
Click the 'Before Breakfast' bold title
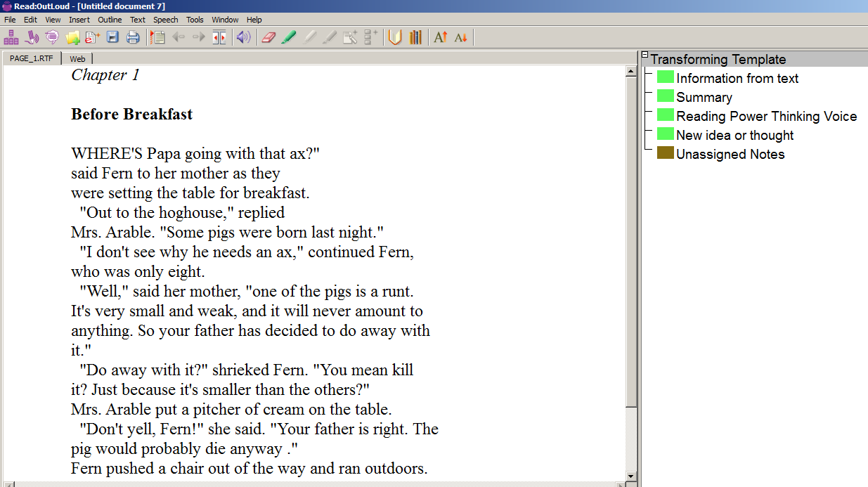[132, 115]
